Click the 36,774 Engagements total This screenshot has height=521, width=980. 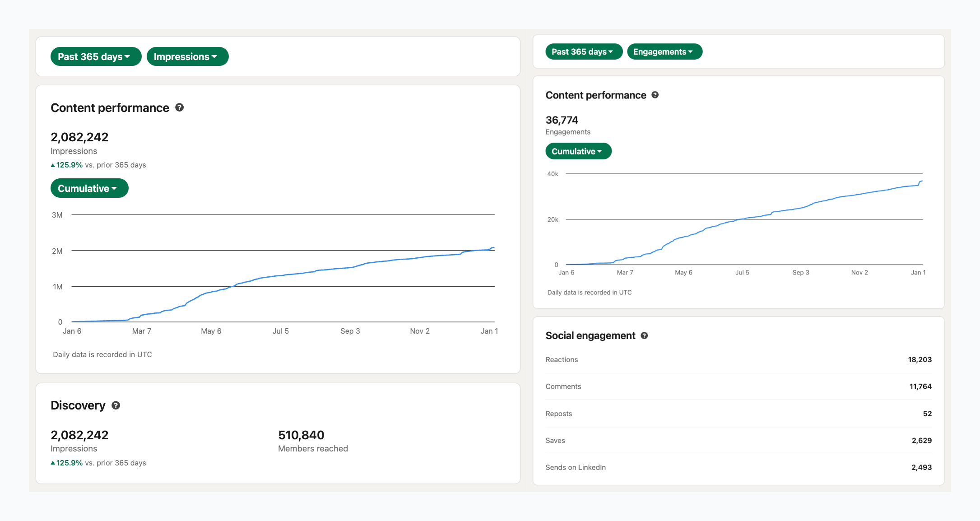point(562,120)
